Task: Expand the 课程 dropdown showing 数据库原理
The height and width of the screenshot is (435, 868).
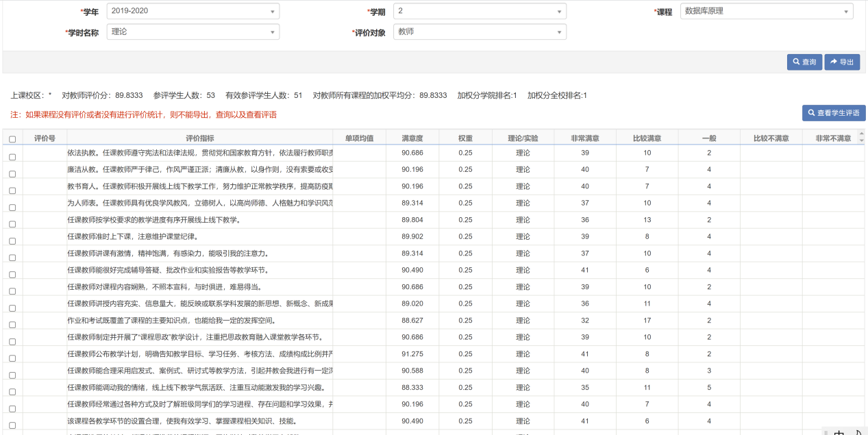Action: [x=767, y=11]
